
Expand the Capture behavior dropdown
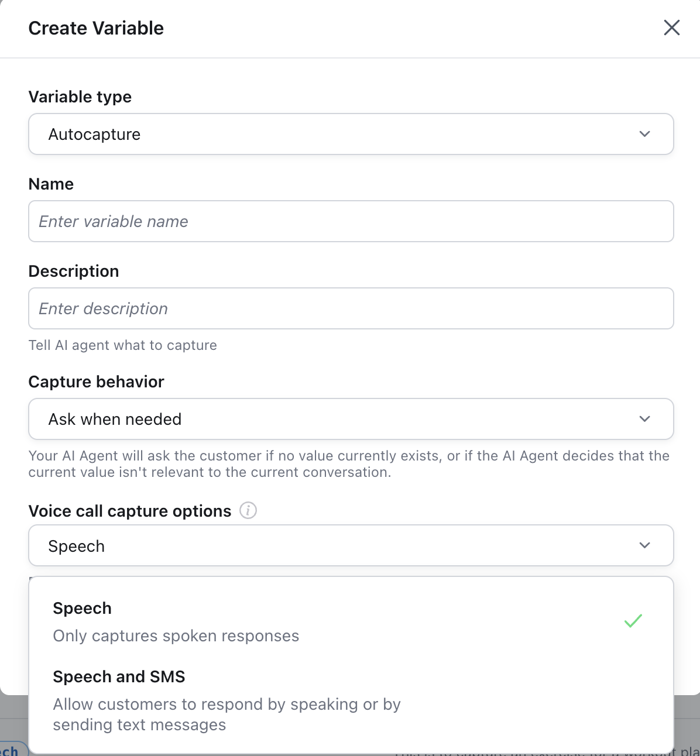(x=351, y=419)
